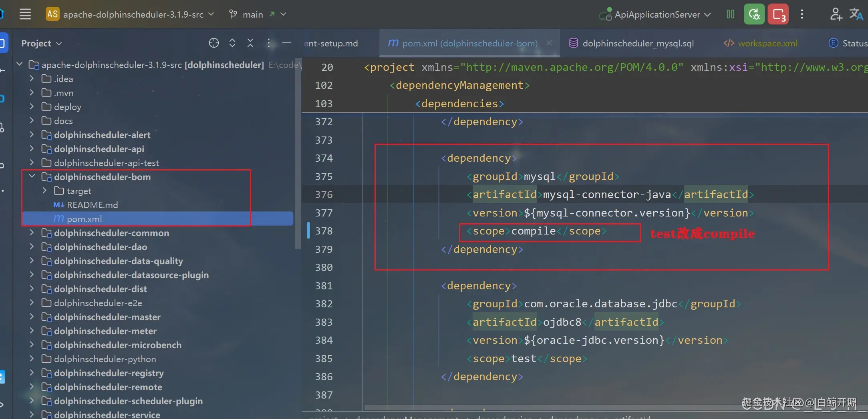Collapse the dolphinscheduler-bom folder

pos(32,176)
